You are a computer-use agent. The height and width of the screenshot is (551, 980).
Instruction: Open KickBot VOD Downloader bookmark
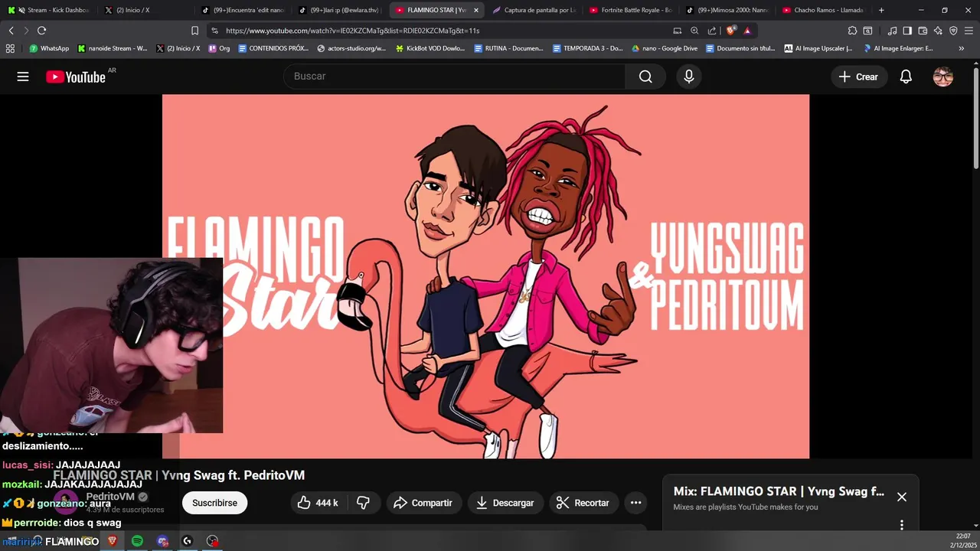coord(430,48)
